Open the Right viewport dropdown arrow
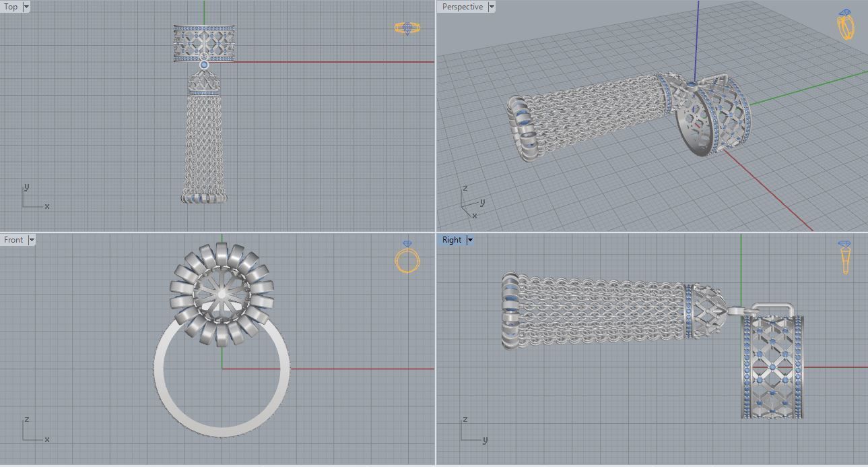 point(469,240)
